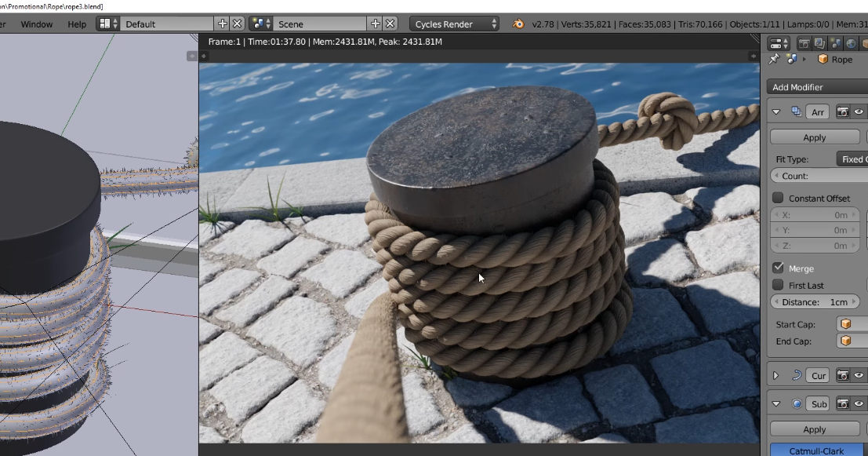Open the Window menu
This screenshot has width=868, height=456.
36,24
